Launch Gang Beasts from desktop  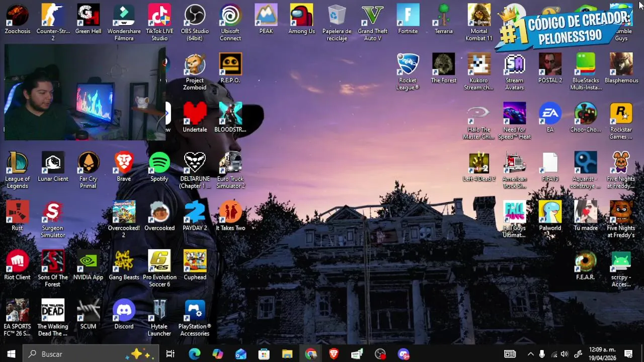(x=124, y=266)
